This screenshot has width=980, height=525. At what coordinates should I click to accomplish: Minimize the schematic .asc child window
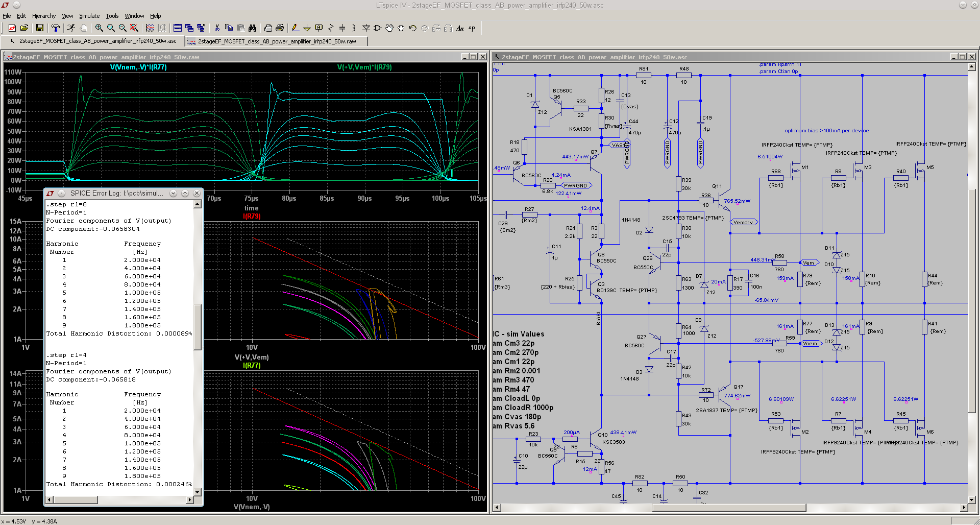coord(954,57)
